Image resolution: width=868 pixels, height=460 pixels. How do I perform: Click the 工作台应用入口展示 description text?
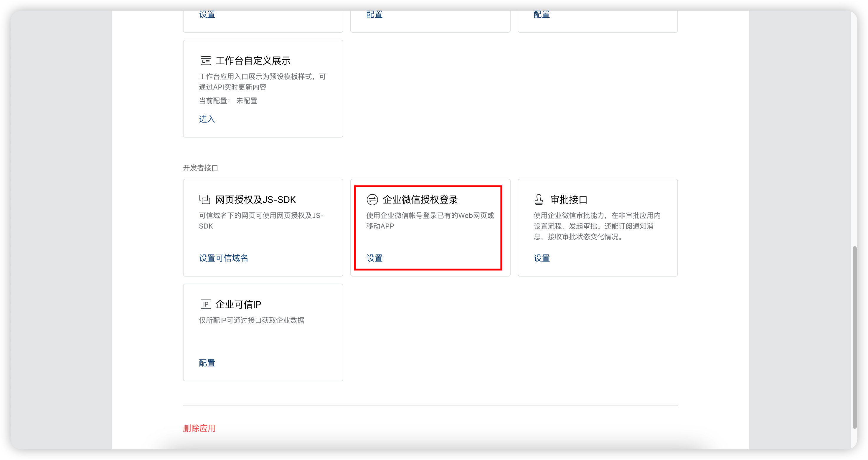tap(263, 82)
